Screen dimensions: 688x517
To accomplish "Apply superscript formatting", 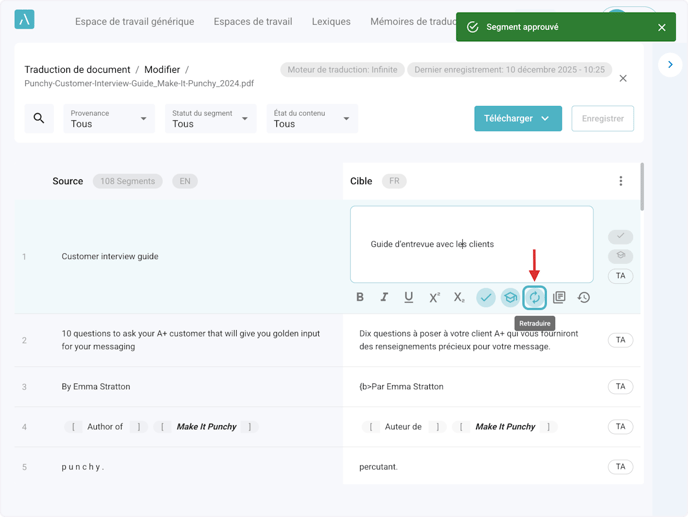I will click(435, 297).
